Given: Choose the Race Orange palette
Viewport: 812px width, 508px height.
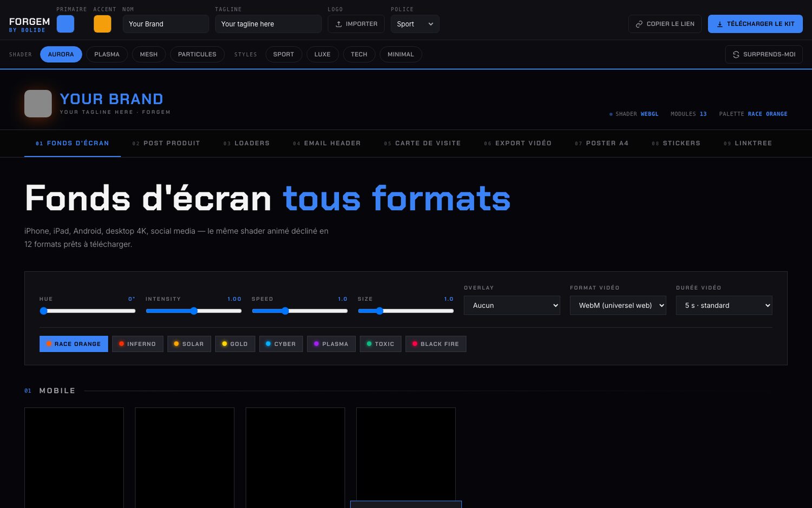Looking at the screenshot, I should click(74, 344).
